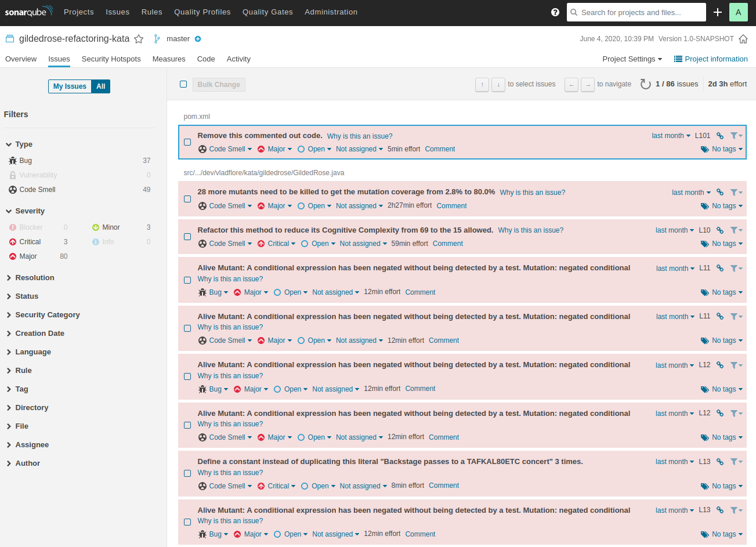Image resolution: width=756 pixels, height=547 pixels.
Task: Collapse the Severity filter section
Action: pyautogui.click(x=25, y=211)
